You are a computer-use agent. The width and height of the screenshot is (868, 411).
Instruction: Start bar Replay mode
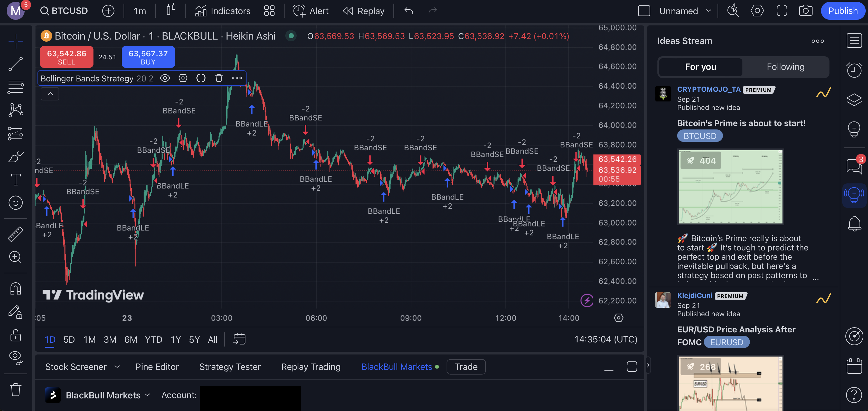[364, 11]
